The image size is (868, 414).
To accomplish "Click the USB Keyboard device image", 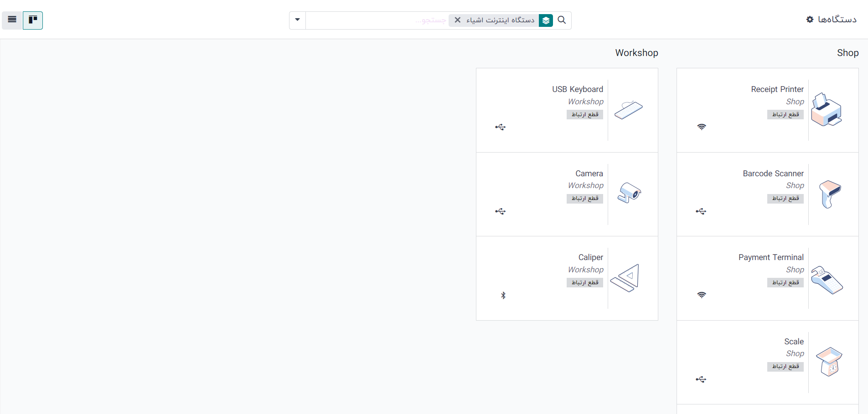I will click(628, 110).
